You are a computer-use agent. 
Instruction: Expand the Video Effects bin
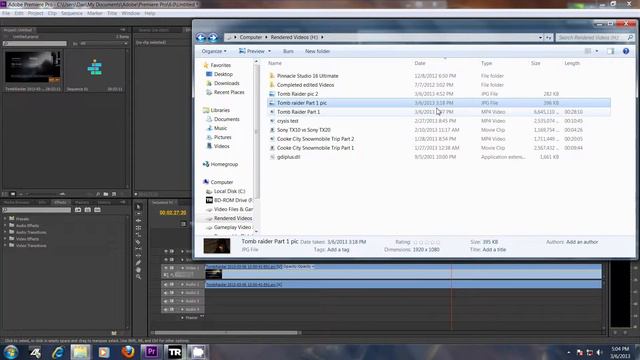[x=5, y=239]
